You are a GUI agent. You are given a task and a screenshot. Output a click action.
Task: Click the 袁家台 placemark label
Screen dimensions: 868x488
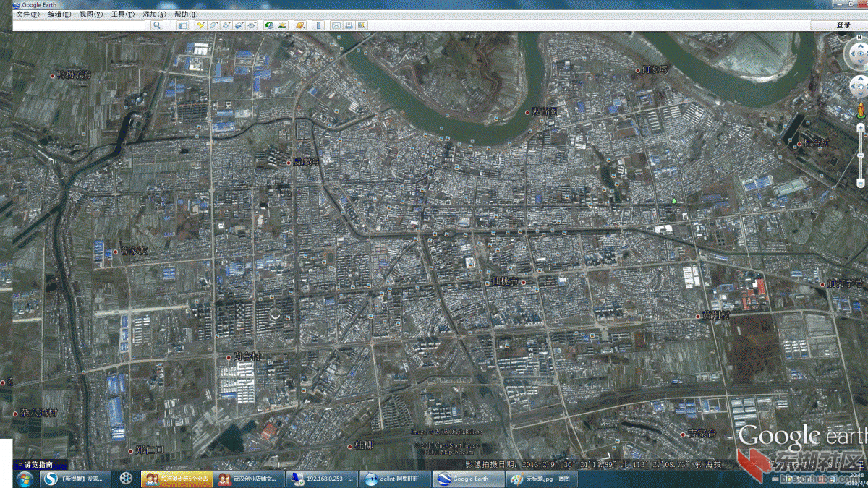(x=702, y=434)
